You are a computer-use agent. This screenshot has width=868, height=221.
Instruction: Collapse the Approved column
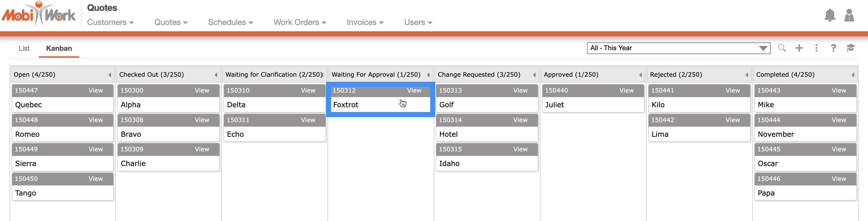click(x=641, y=75)
